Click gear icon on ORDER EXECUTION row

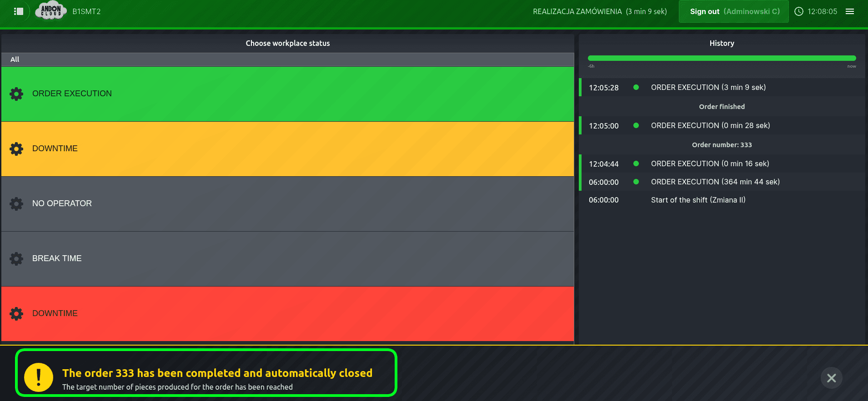(x=16, y=94)
